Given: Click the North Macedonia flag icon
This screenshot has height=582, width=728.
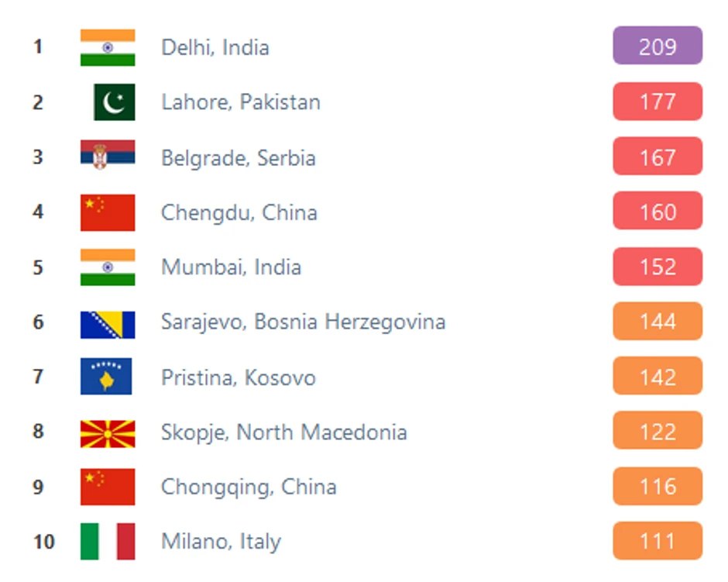Looking at the screenshot, I should [108, 432].
